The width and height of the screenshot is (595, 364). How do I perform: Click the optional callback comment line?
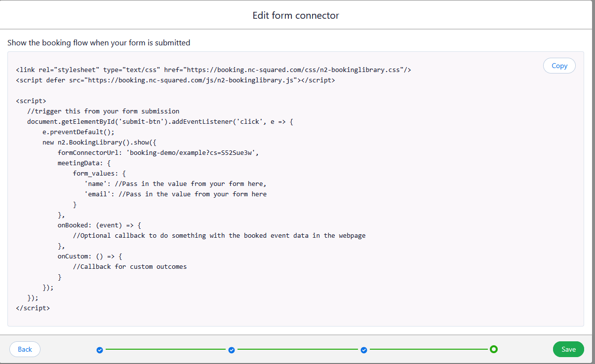click(219, 235)
